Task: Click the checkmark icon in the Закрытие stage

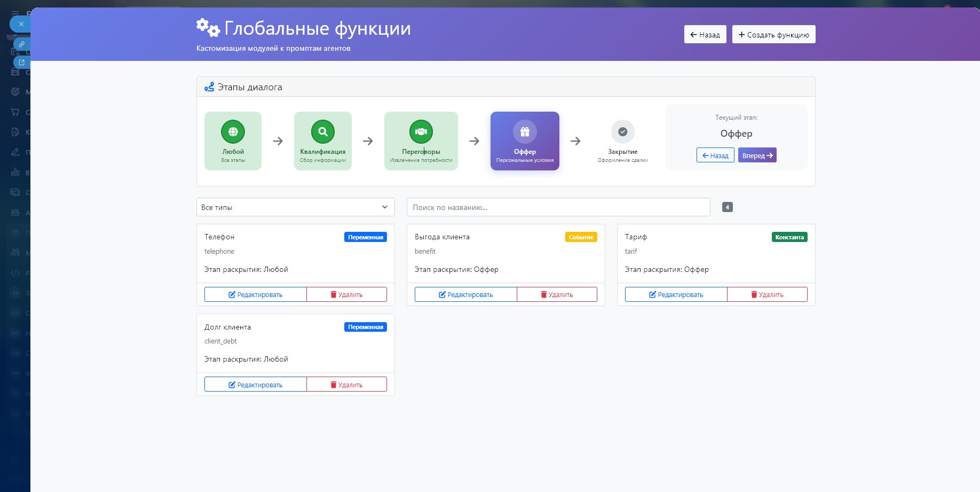Action: click(622, 131)
